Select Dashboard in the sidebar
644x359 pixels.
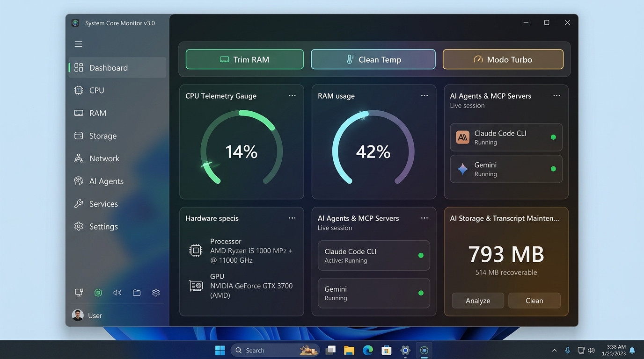[x=117, y=68]
